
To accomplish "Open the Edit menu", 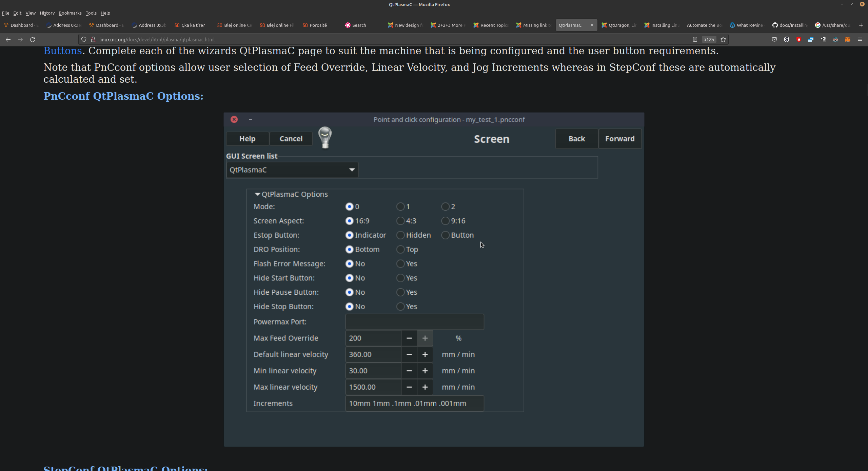I will (x=17, y=13).
